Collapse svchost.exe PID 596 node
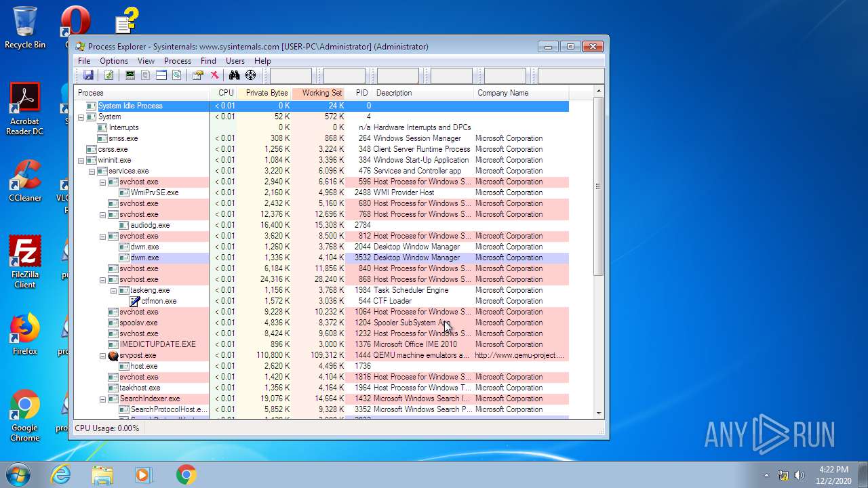 click(x=103, y=182)
